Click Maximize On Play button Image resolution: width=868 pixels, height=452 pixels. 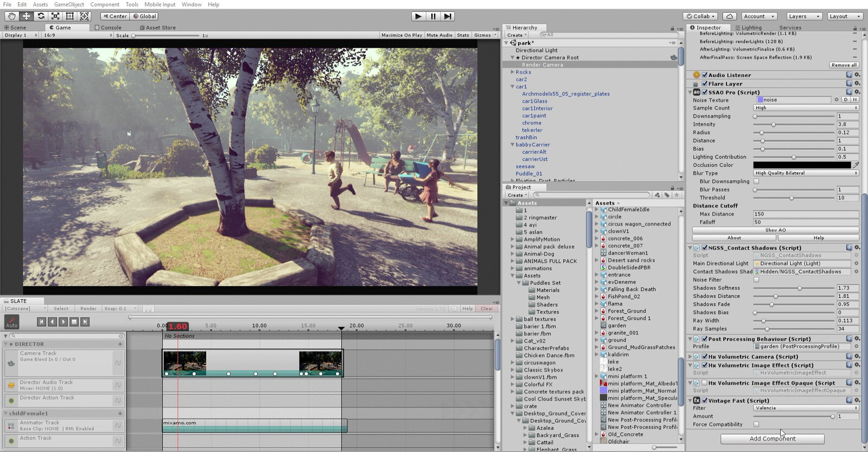point(401,35)
